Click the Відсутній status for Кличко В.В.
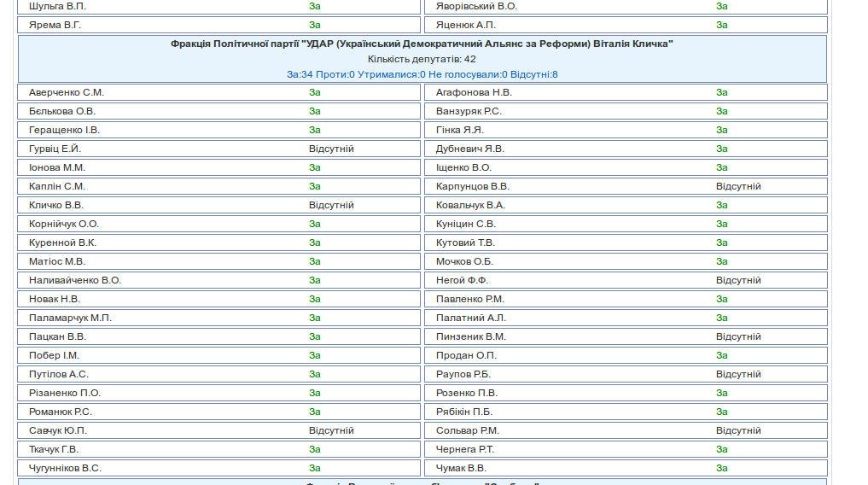868x485 pixels. click(x=331, y=206)
